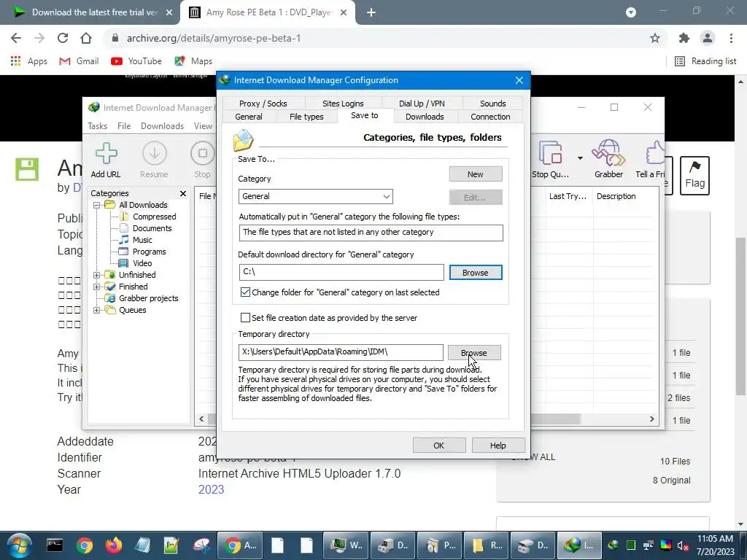This screenshot has width=747, height=560.
Task: Click the browser home icon
Action: pyautogui.click(x=86, y=38)
